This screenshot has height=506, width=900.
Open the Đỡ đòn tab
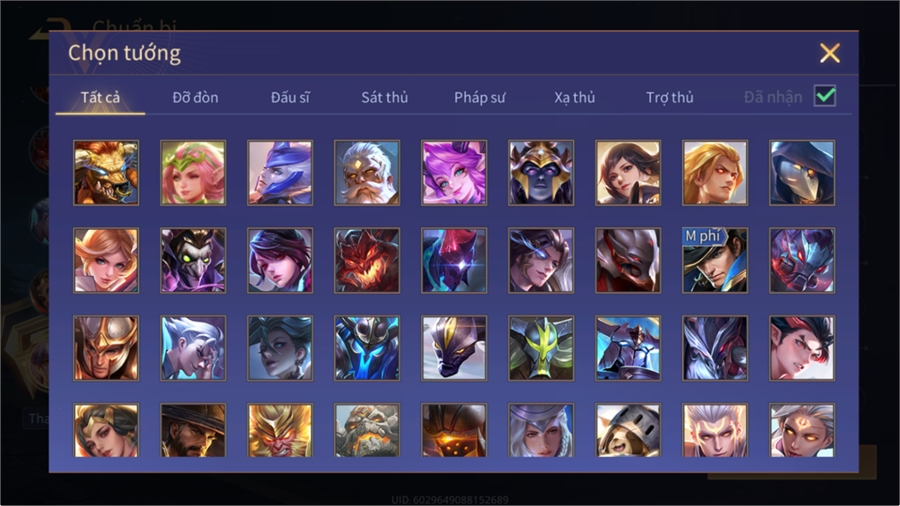tap(195, 98)
